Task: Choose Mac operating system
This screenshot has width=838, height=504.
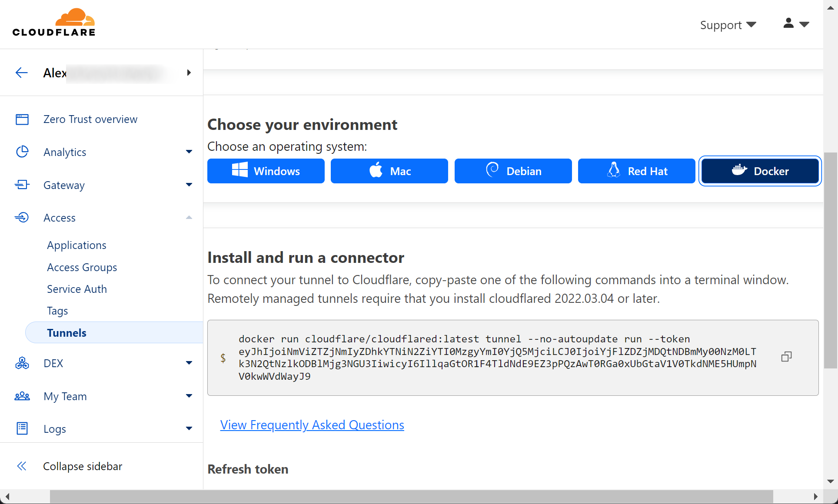Action: tap(389, 171)
